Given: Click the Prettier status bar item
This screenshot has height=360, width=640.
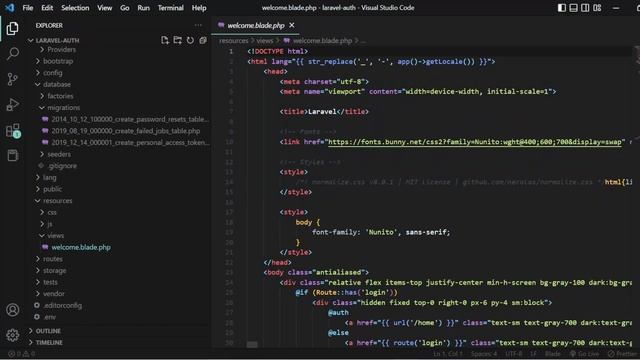Looking at the screenshot, I should 622,354.
